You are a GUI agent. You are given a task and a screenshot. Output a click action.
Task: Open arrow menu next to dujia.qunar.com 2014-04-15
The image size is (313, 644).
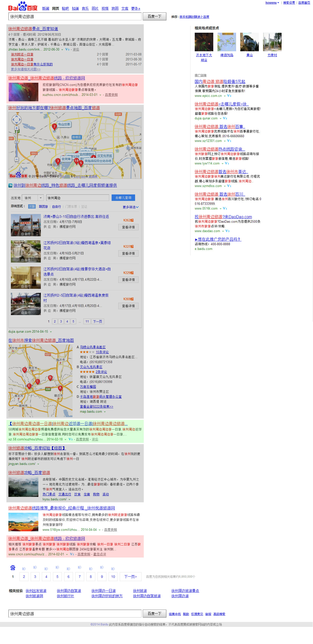[x=51, y=332]
